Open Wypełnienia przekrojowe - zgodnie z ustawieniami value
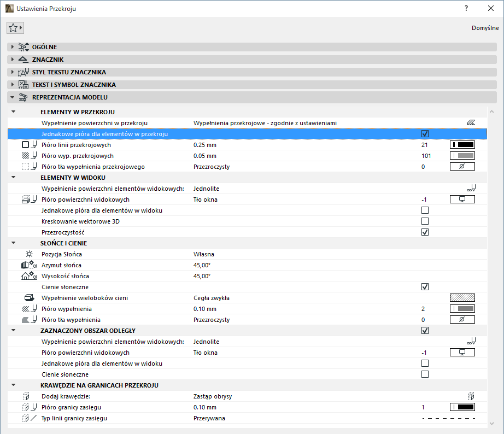This screenshot has width=504, height=434. point(265,123)
